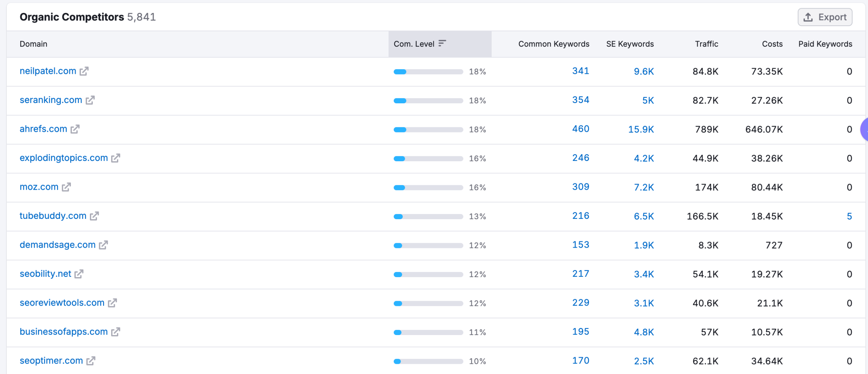Screen dimensions: 868x374
Task: Open tubebuddy.com's 5 paid keywords
Action: pos(849,216)
